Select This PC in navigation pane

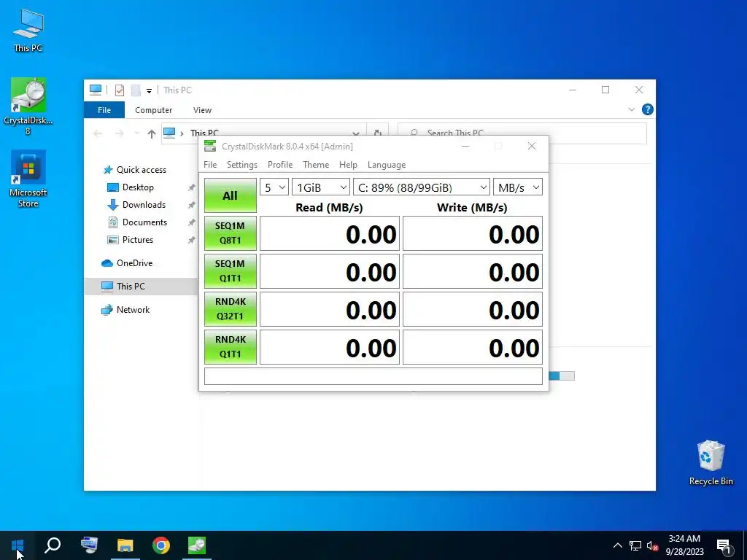pyautogui.click(x=141, y=286)
